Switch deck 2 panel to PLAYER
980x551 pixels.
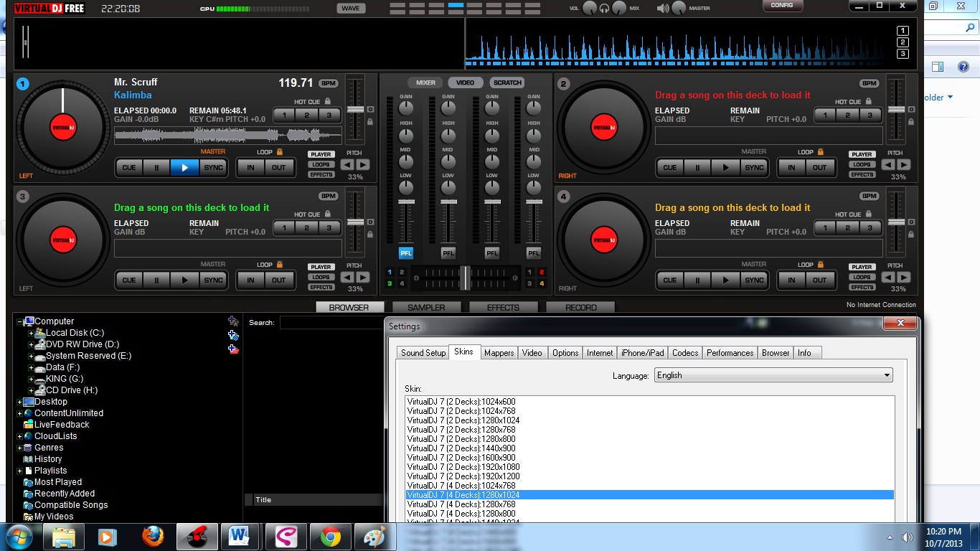tap(862, 154)
